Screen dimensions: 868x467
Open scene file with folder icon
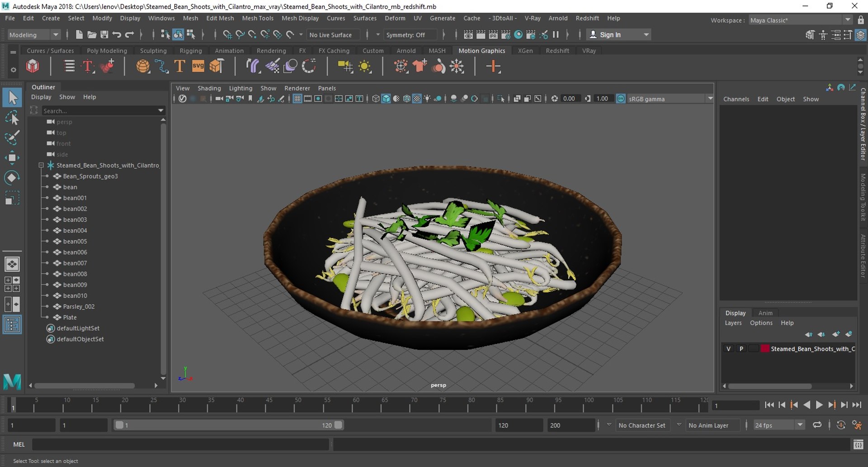click(92, 35)
